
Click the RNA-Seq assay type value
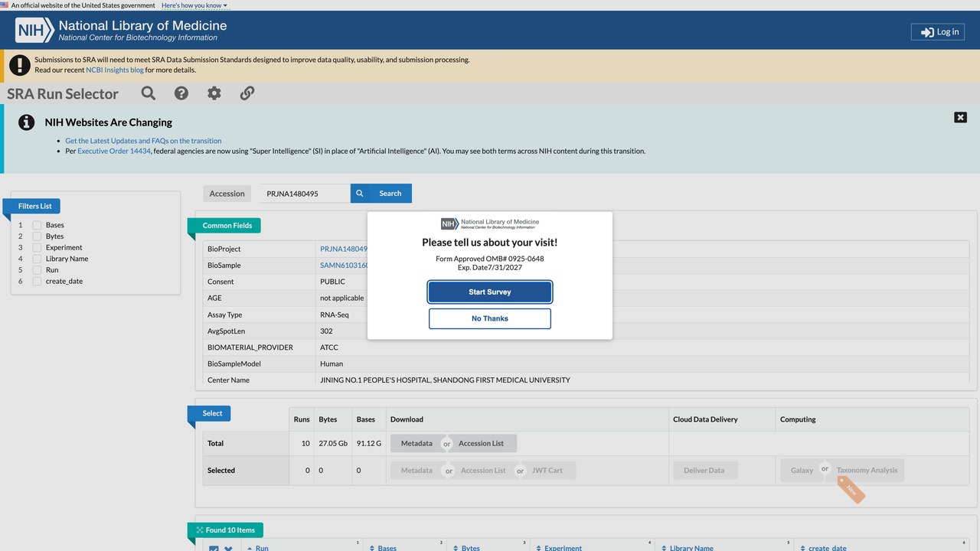[335, 315]
